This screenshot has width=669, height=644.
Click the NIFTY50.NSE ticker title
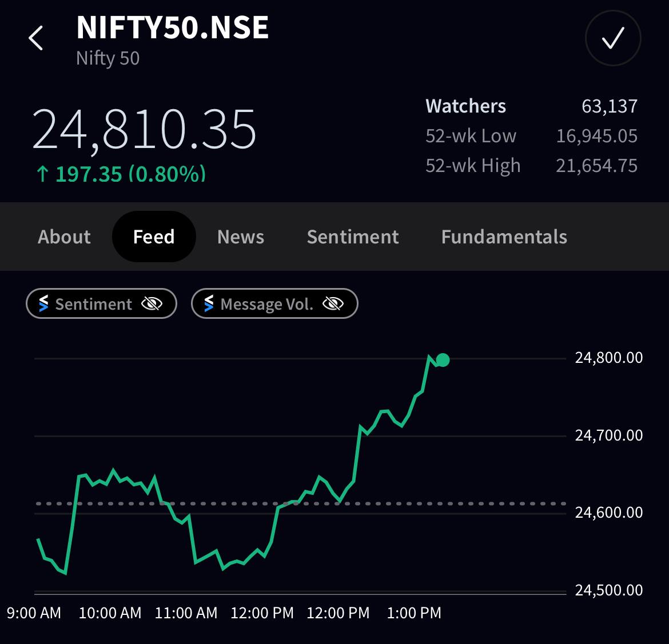click(x=172, y=28)
